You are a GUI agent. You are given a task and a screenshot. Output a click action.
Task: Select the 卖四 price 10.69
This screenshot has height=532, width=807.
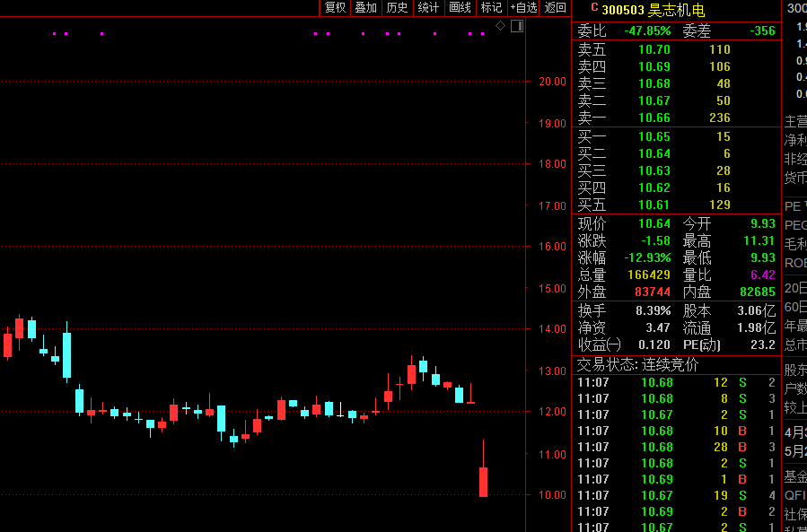(x=654, y=66)
